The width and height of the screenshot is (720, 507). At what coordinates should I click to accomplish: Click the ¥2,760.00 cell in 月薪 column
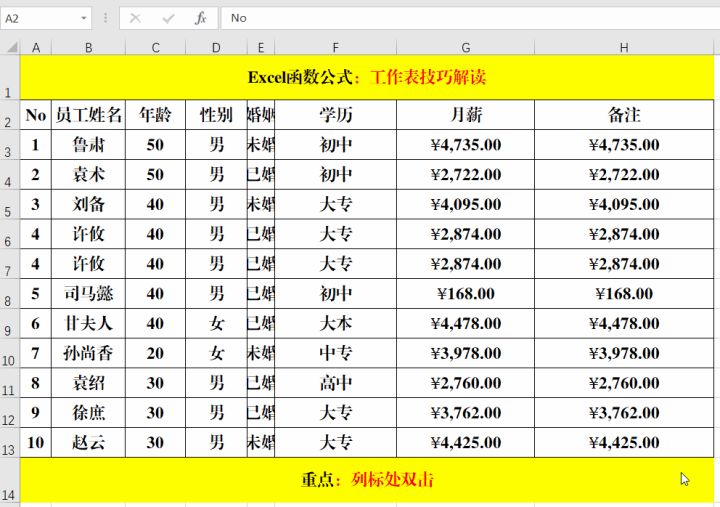pyautogui.click(x=466, y=383)
